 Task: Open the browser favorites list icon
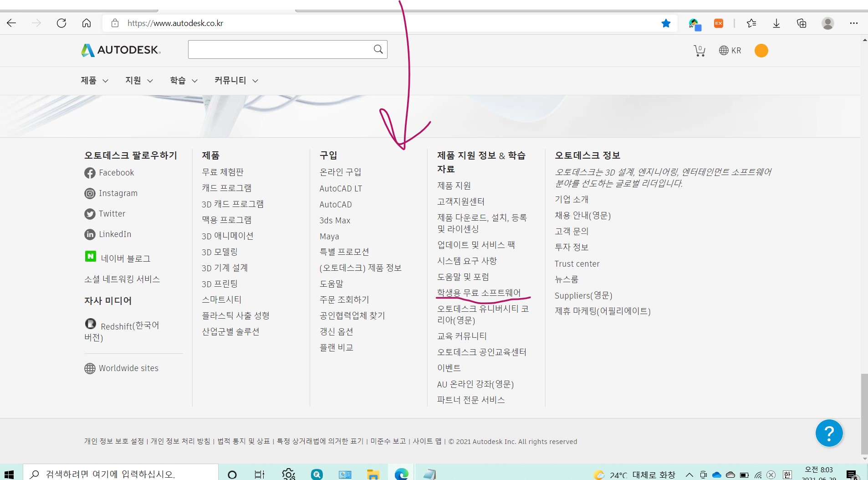pyautogui.click(x=751, y=23)
